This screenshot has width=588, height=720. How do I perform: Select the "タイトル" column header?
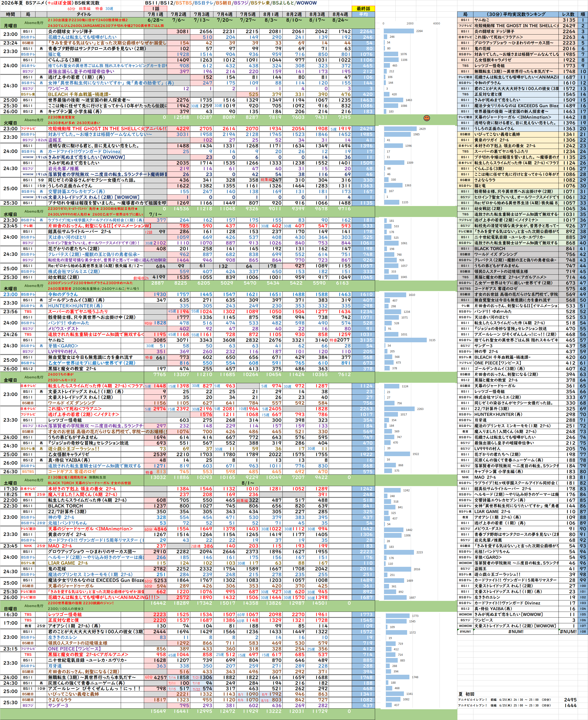[84, 15]
